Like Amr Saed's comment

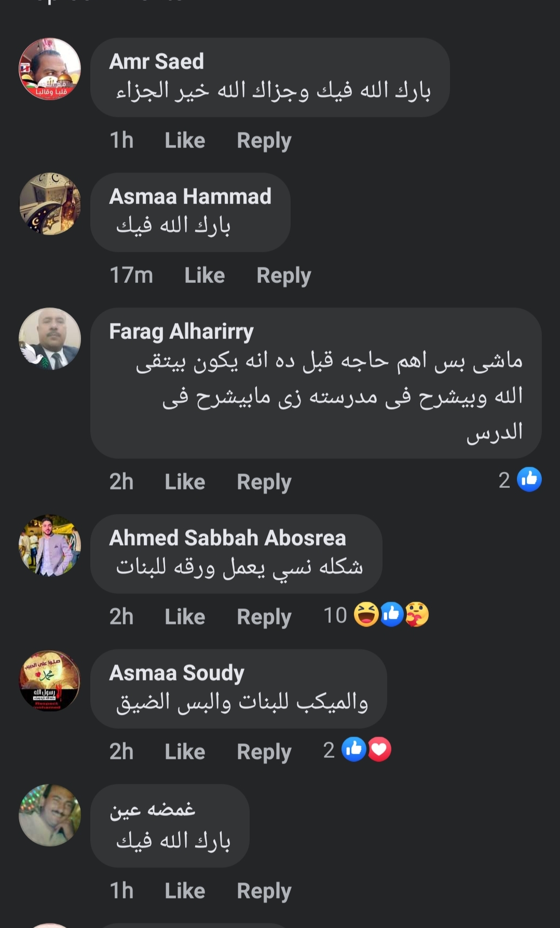tap(185, 141)
